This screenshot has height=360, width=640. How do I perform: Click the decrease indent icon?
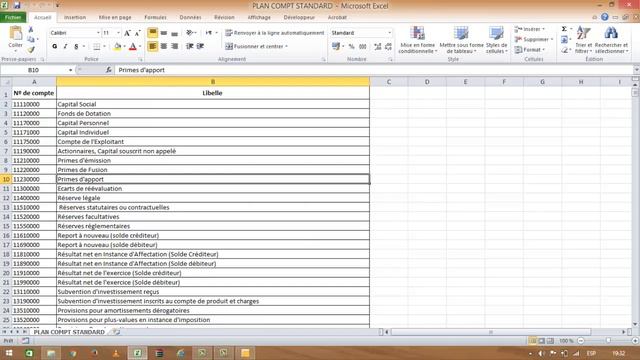[x=189, y=46]
